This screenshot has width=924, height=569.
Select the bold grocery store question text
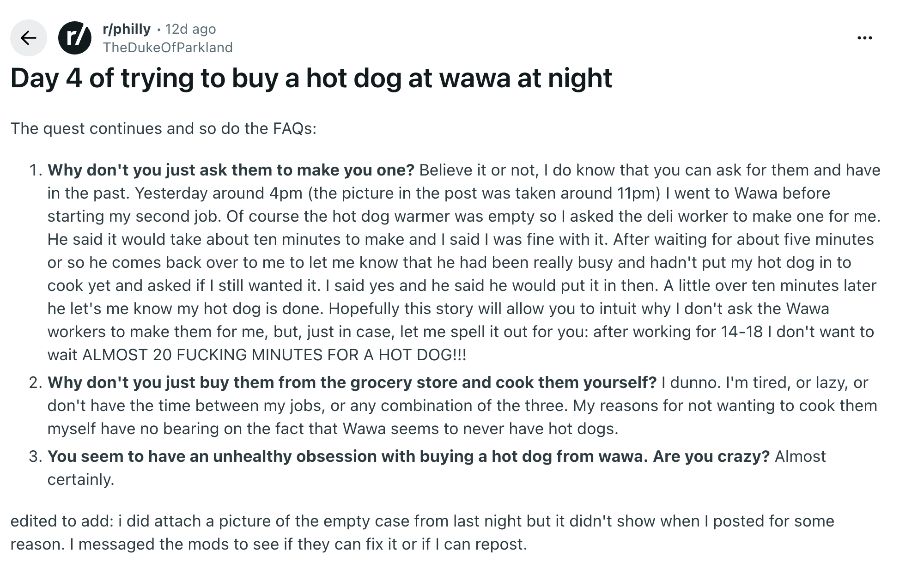352,382
